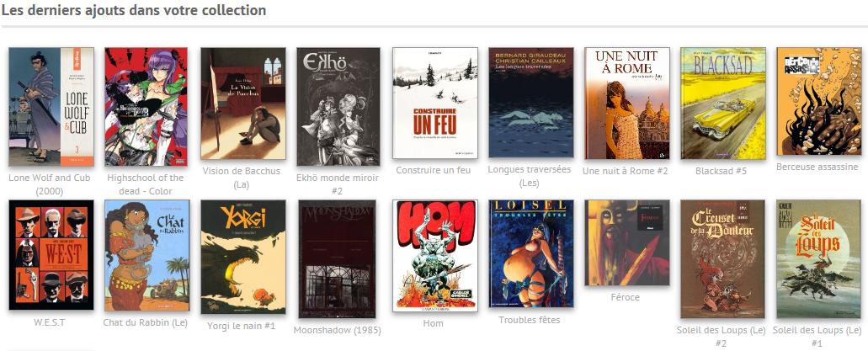Open the Lone Wolf and Cub cover

click(x=51, y=107)
